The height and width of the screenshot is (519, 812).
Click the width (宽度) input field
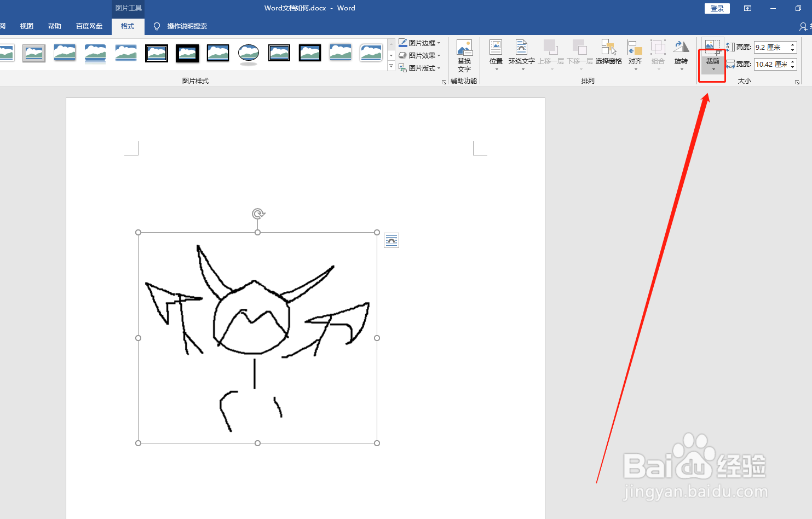click(x=771, y=65)
